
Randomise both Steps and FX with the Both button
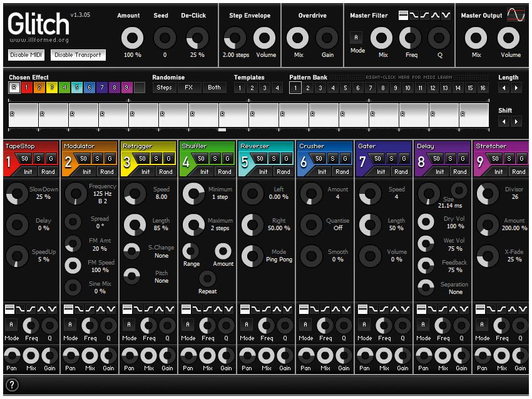pos(213,88)
